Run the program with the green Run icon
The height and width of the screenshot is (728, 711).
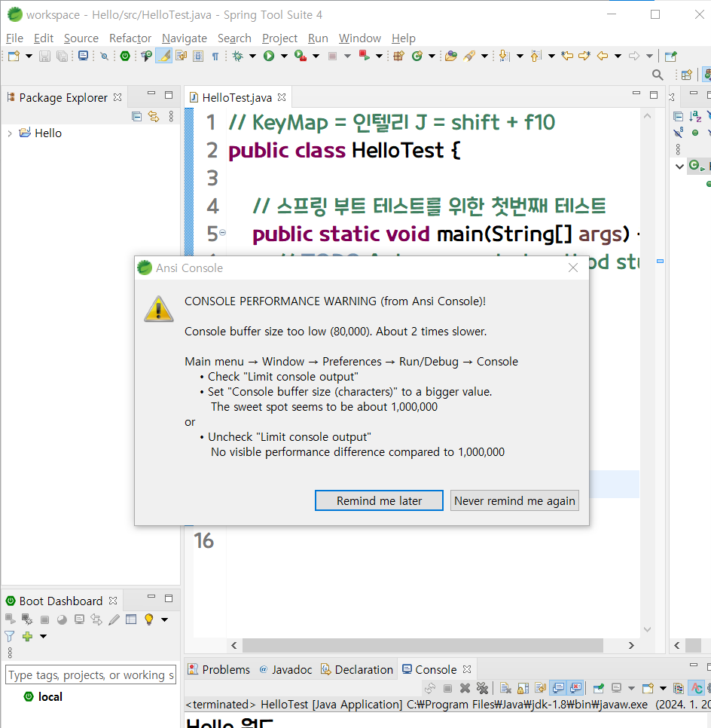(269, 57)
